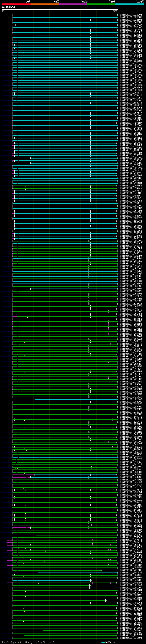
Task: Select the UniRef100_P46800 label
Action: pyautogui.click(x=131, y=482)
